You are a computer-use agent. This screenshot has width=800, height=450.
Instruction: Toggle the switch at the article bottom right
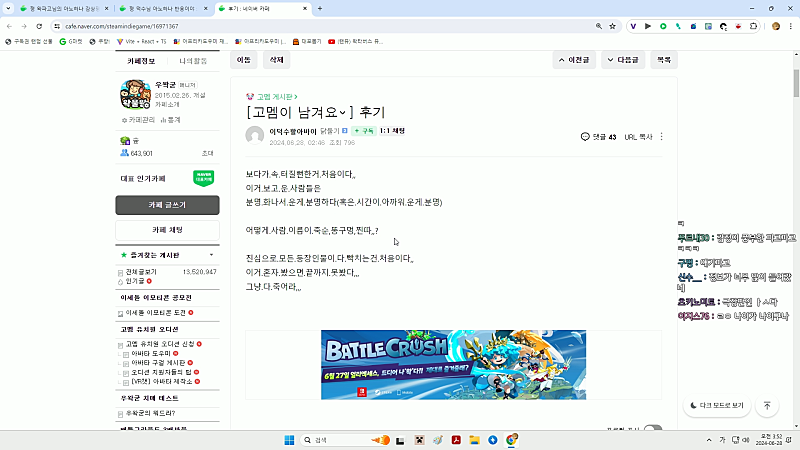(x=653, y=428)
